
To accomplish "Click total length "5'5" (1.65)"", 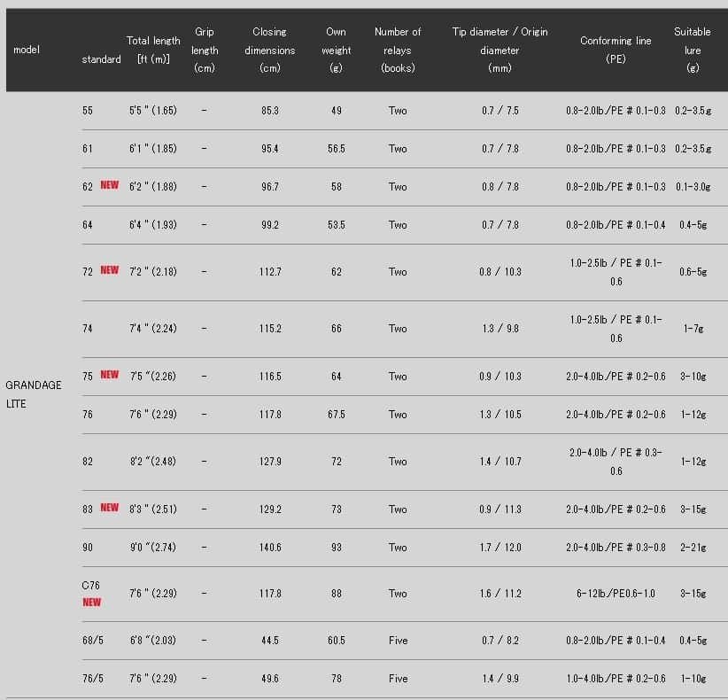I will click(153, 111).
